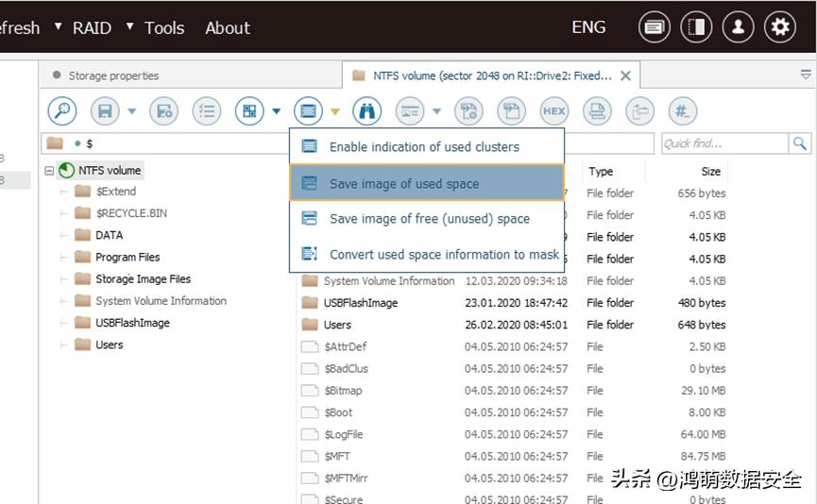Click the Quick find search field
Screen dimensions: 817x504
(x=723, y=143)
